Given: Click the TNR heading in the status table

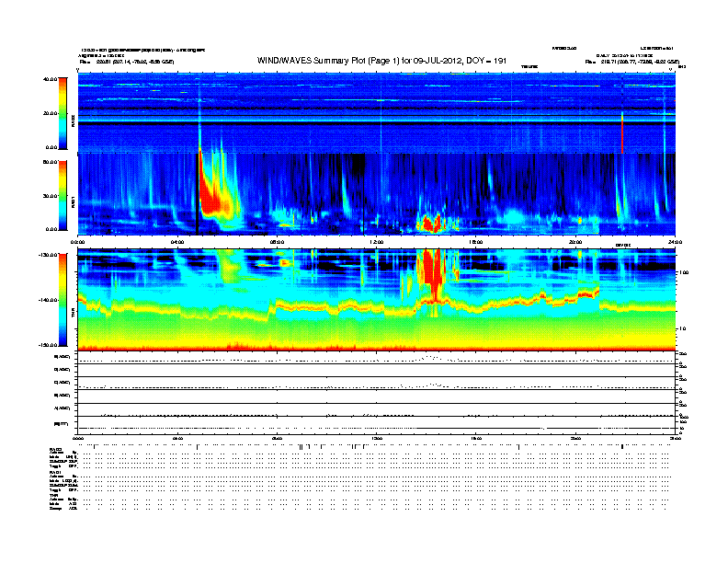Looking at the screenshot, I should (x=54, y=495).
